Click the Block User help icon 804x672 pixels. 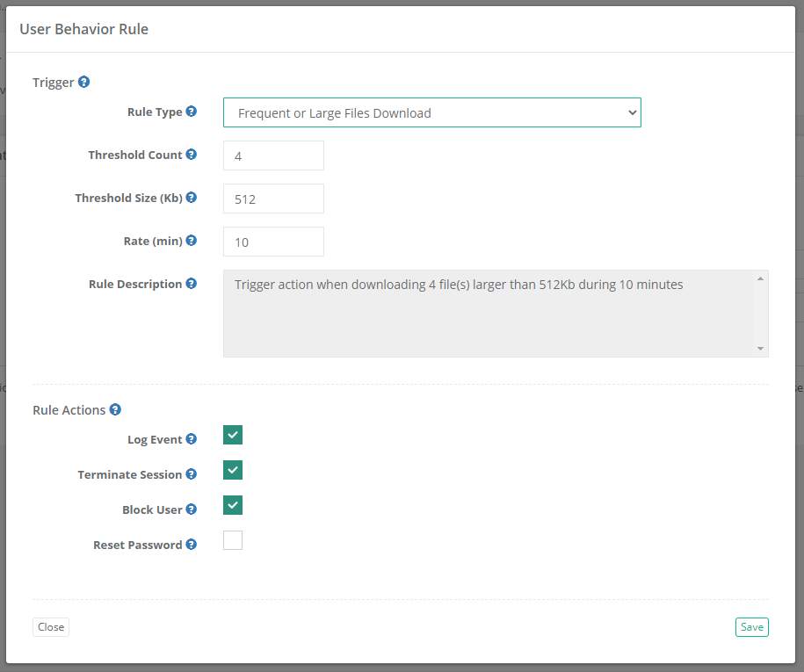[192, 509]
